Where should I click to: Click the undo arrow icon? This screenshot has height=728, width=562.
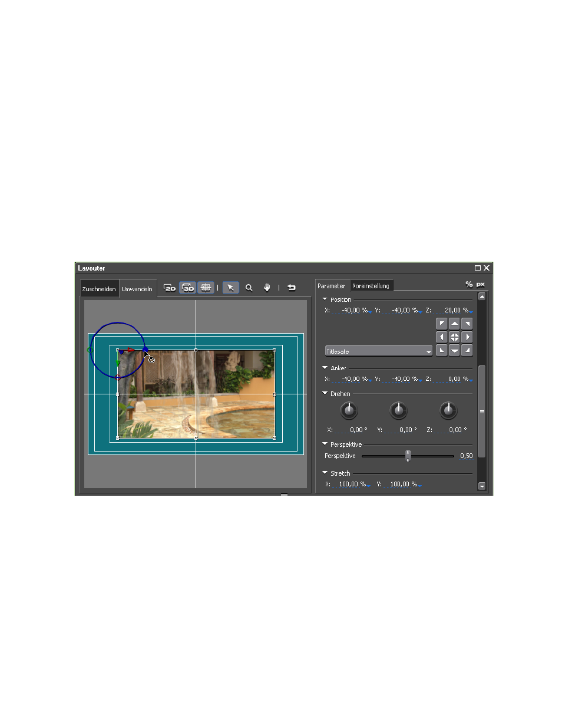[292, 288]
